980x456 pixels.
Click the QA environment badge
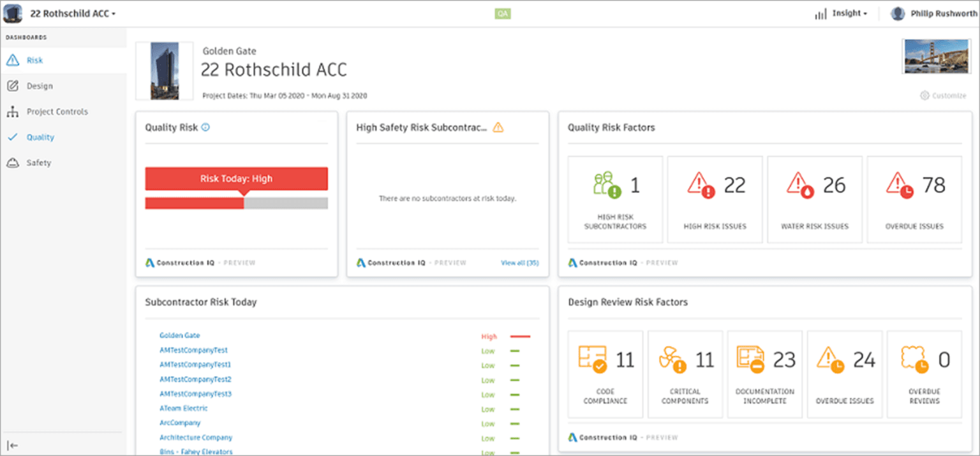[x=503, y=13]
